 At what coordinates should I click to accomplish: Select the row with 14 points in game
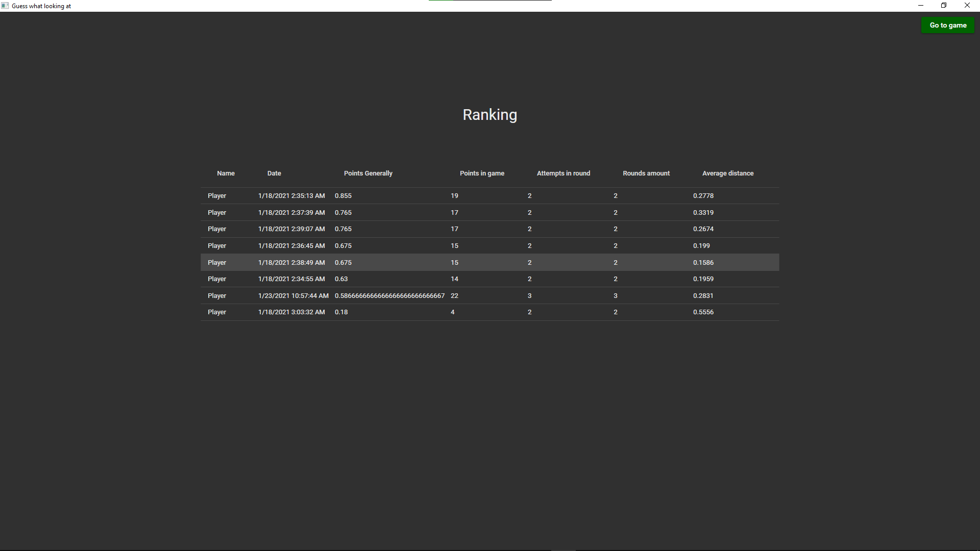[x=454, y=279]
